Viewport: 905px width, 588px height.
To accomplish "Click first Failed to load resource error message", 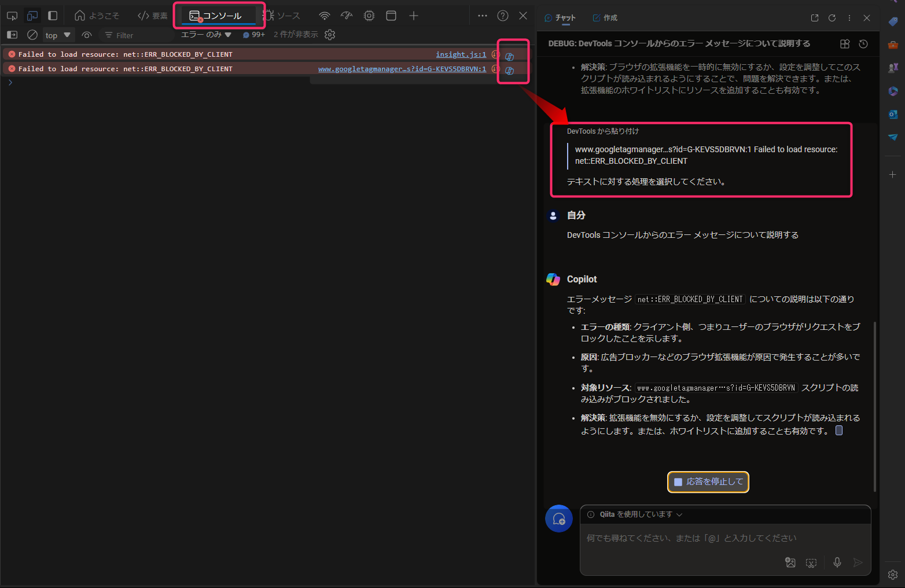I will click(x=126, y=54).
